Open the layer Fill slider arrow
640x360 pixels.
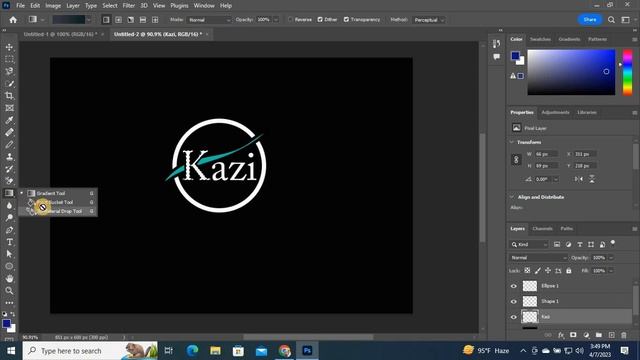point(611,271)
